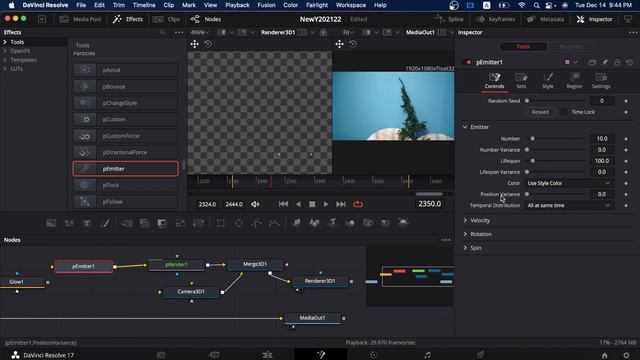
Task: Collapse the Emitter section
Action: click(465, 127)
